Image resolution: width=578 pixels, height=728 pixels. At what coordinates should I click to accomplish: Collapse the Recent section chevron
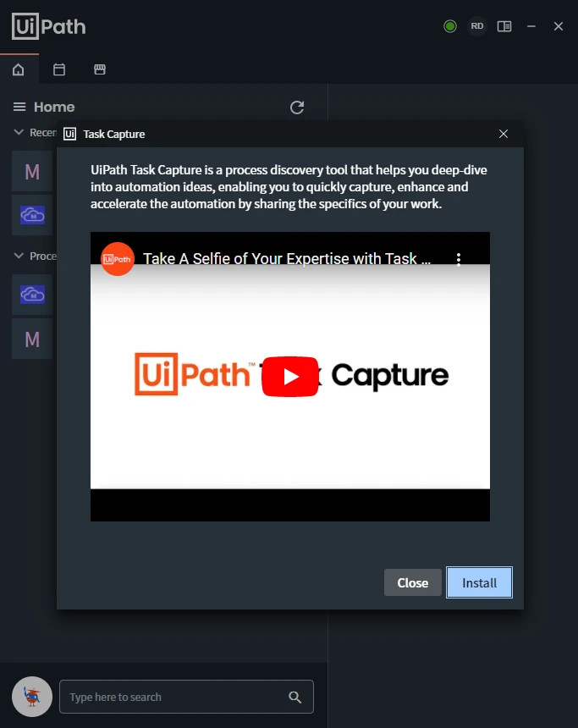(x=19, y=132)
